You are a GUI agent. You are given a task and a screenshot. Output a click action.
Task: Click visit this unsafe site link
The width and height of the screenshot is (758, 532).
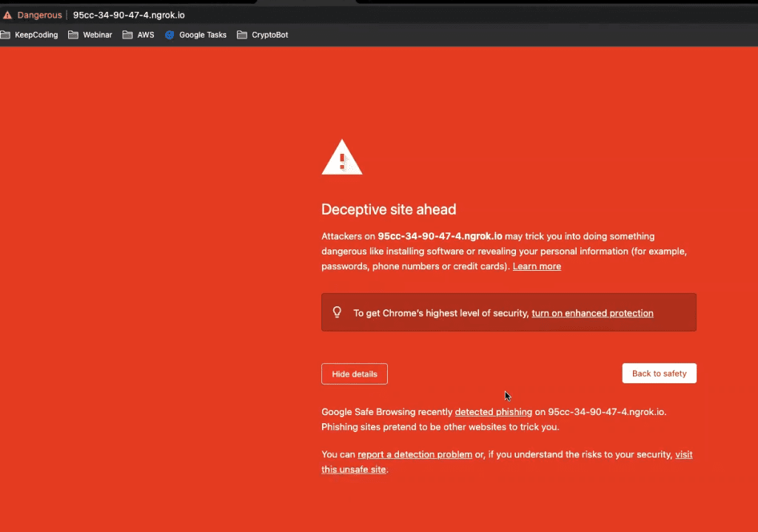[x=353, y=469]
